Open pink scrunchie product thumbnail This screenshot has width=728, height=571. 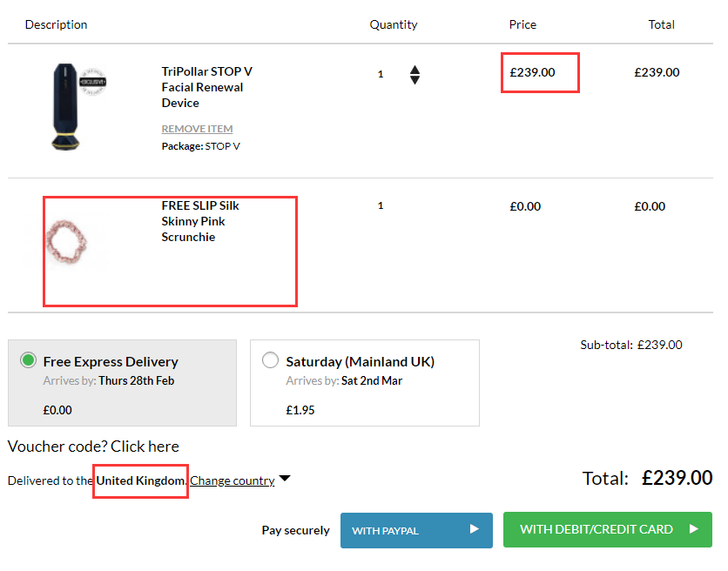pyautogui.click(x=67, y=243)
